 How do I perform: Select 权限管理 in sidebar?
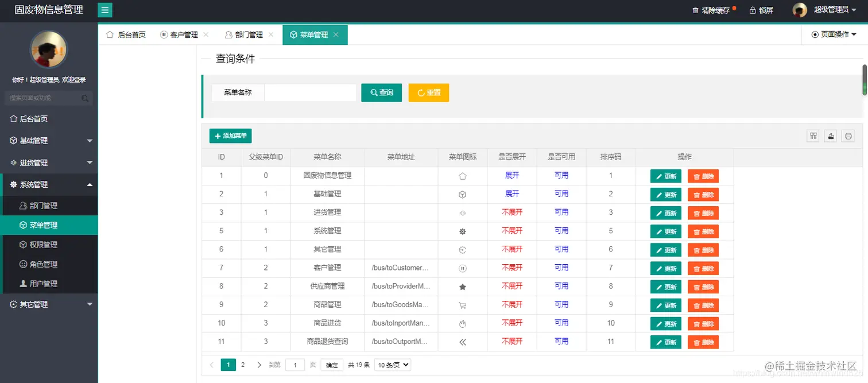pyautogui.click(x=49, y=245)
